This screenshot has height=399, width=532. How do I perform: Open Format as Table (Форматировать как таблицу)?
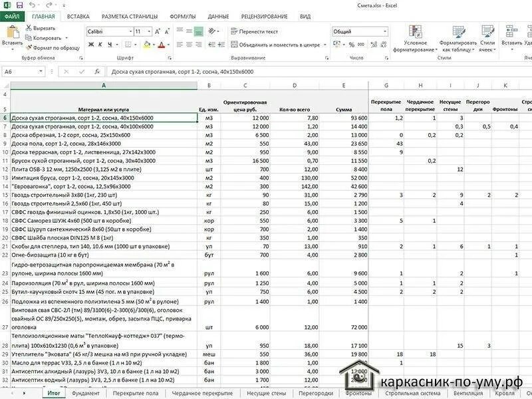click(458, 39)
